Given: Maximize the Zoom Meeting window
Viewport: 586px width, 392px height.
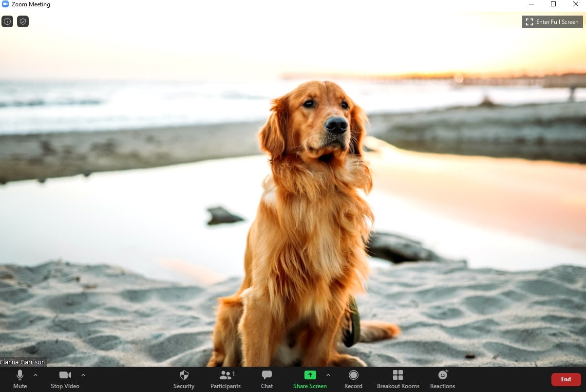Looking at the screenshot, I should pos(553,4).
